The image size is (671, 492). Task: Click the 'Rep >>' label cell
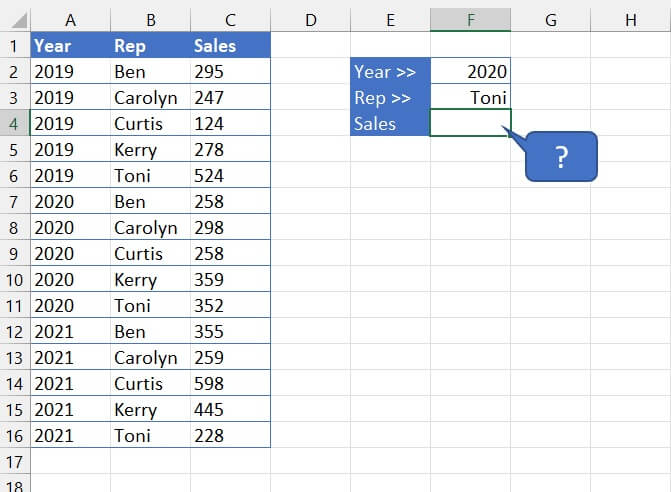coord(390,98)
